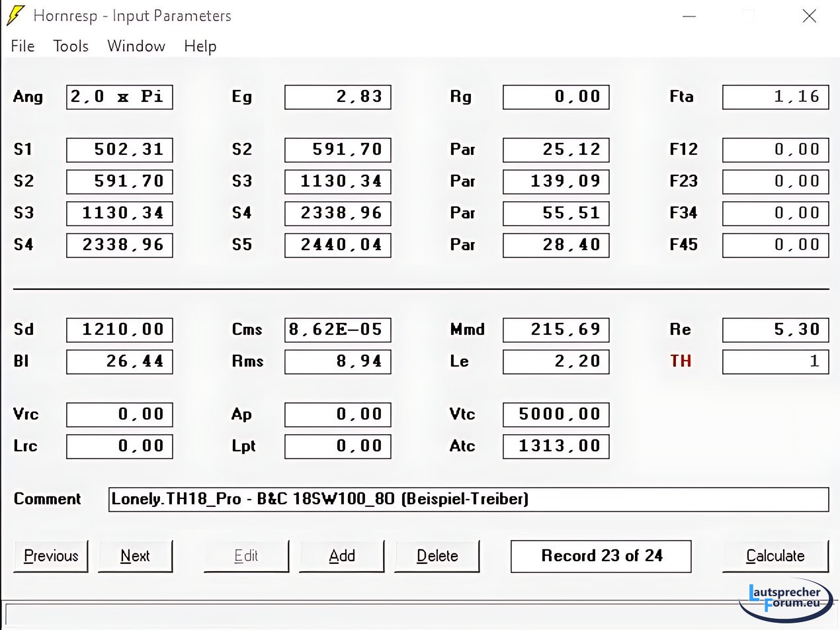
Task: Click the Add record button
Action: [x=341, y=556]
